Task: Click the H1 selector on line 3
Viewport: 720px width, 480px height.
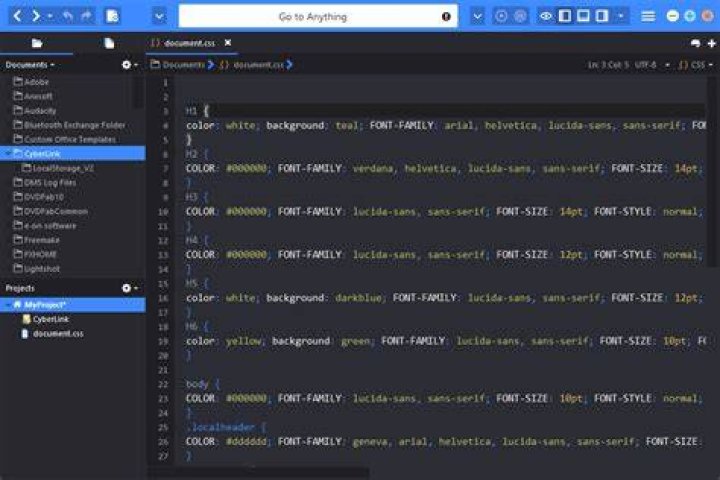Action: [191, 111]
